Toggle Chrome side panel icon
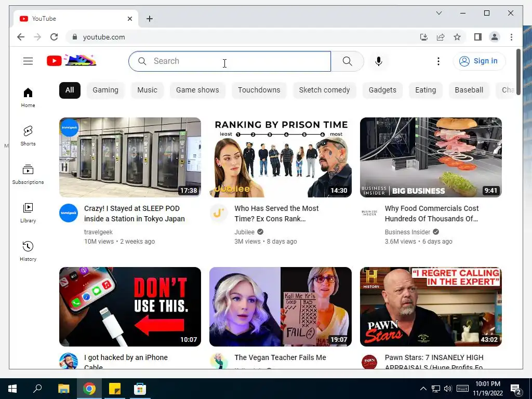Image resolution: width=532 pixels, height=399 pixels. click(x=478, y=37)
